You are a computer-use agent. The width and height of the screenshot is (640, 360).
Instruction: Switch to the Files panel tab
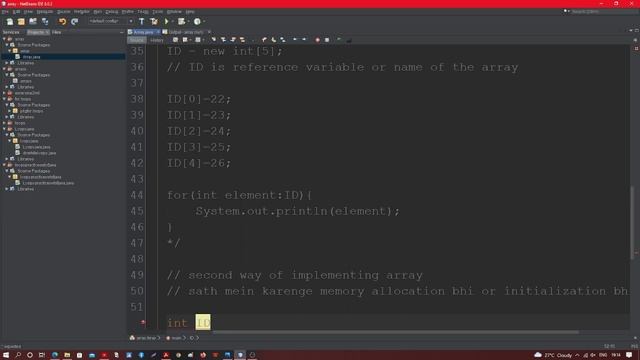pos(56,32)
